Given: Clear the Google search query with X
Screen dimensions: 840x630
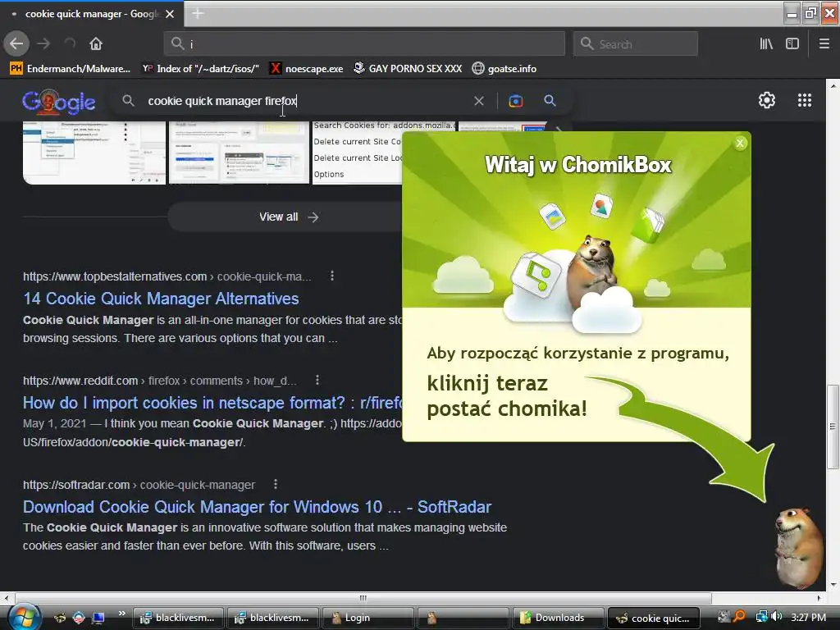Looking at the screenshot, I should point(479,101).
